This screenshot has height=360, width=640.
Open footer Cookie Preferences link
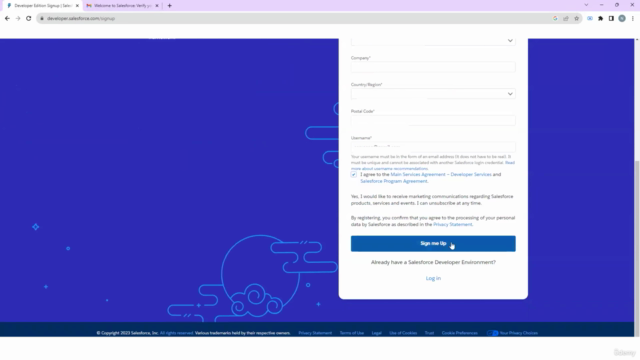pyautogui.click(x=460, y=333)
